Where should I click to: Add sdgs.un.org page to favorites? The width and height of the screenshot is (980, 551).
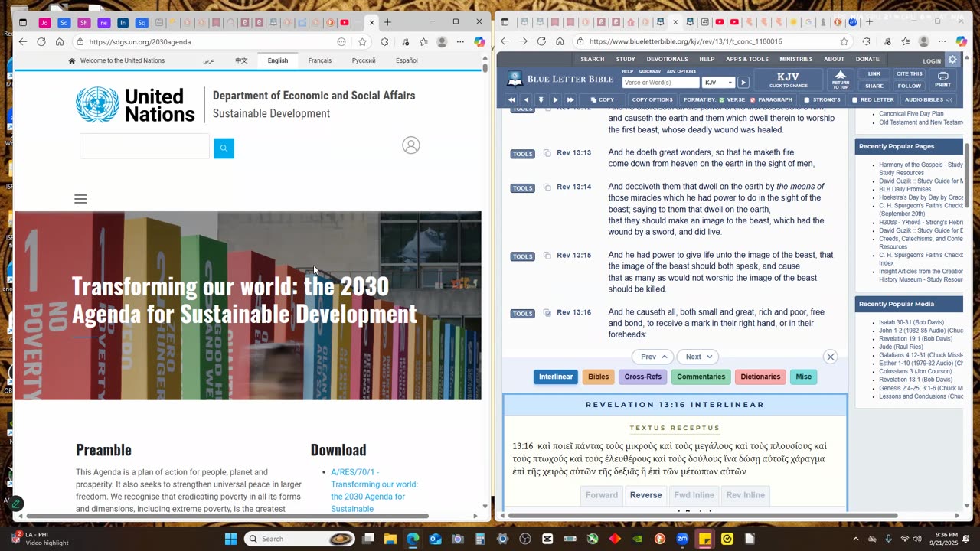point(362,42)
